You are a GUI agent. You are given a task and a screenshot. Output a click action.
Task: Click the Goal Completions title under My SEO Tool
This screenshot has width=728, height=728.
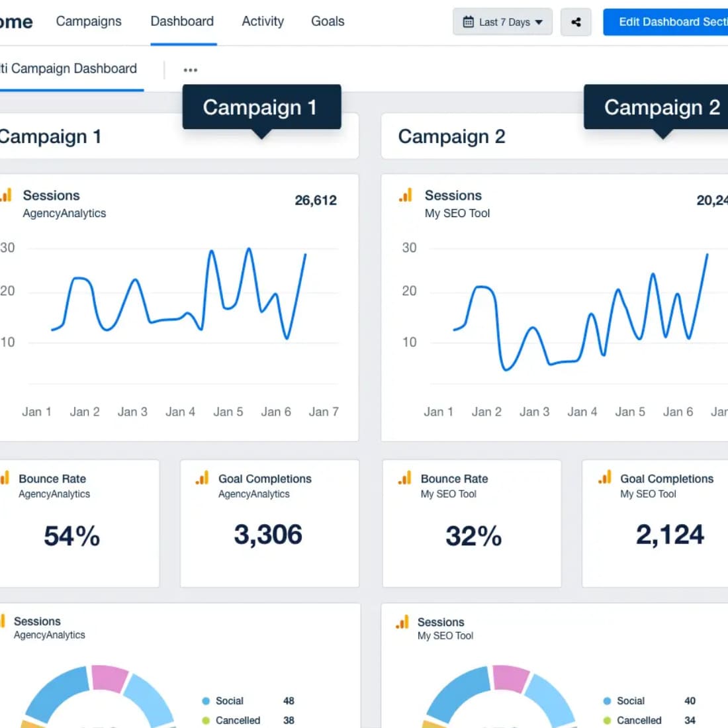click(666, 478)
